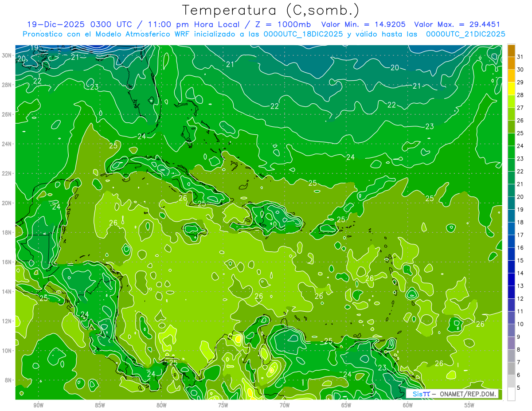Click the "65W" longitude axis label
532x411 pixels.
click(346, 405)
